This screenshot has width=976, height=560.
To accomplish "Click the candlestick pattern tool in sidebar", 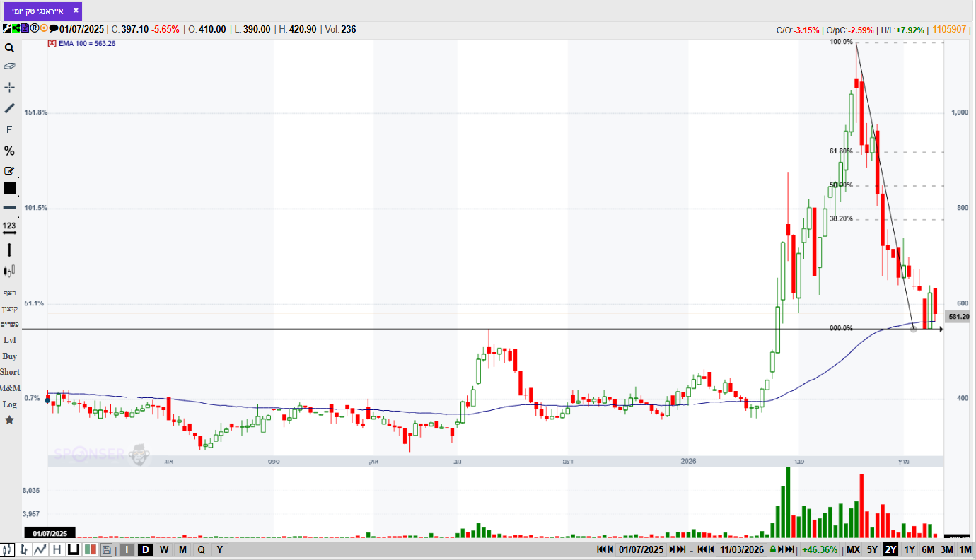I will point(9,271).
